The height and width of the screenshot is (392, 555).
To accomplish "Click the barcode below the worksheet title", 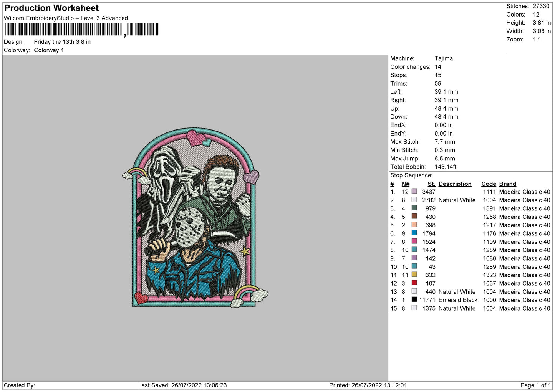I will (x=82, y=30).
